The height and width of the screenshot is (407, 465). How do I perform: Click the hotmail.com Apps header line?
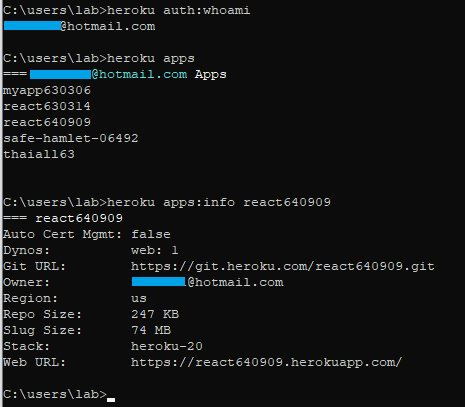pos(115,74)
